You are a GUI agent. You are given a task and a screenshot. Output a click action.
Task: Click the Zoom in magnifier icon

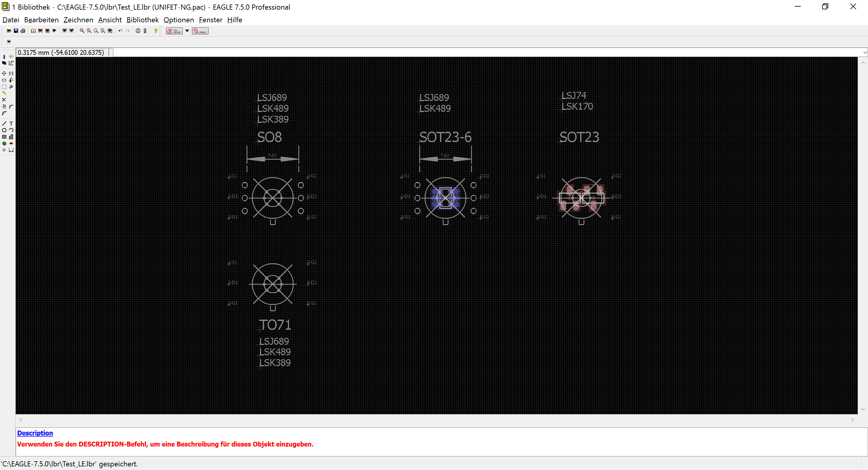89,31
